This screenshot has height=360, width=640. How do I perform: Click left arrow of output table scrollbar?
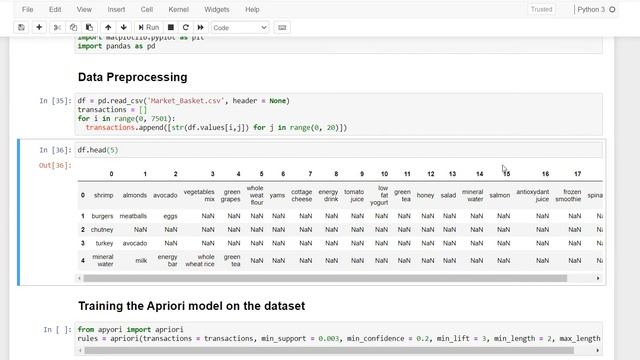[x=79, y=278]
